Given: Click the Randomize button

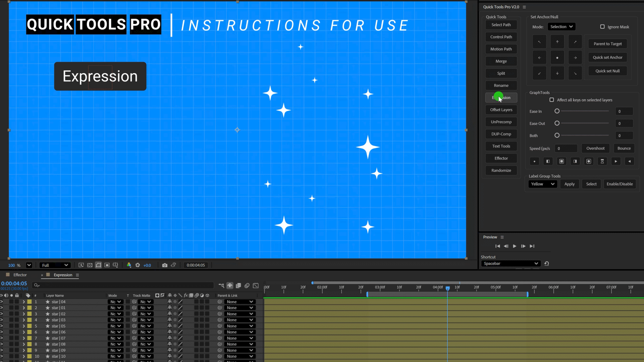Looking at the screenshot, I should click(501, 170).
